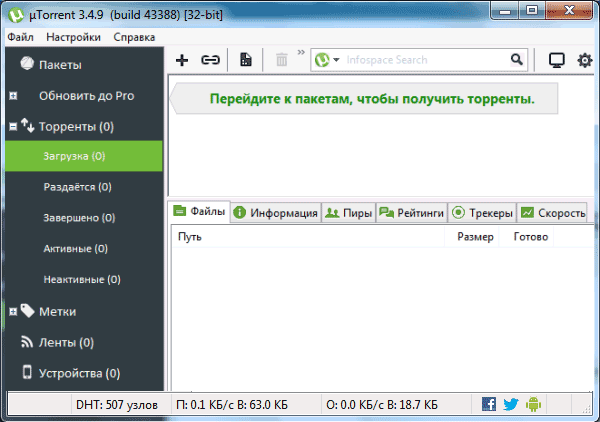This screenshot has height=422, width=600.
Task: Click the Add Torrent plus icon
Action: click(182, 61)
